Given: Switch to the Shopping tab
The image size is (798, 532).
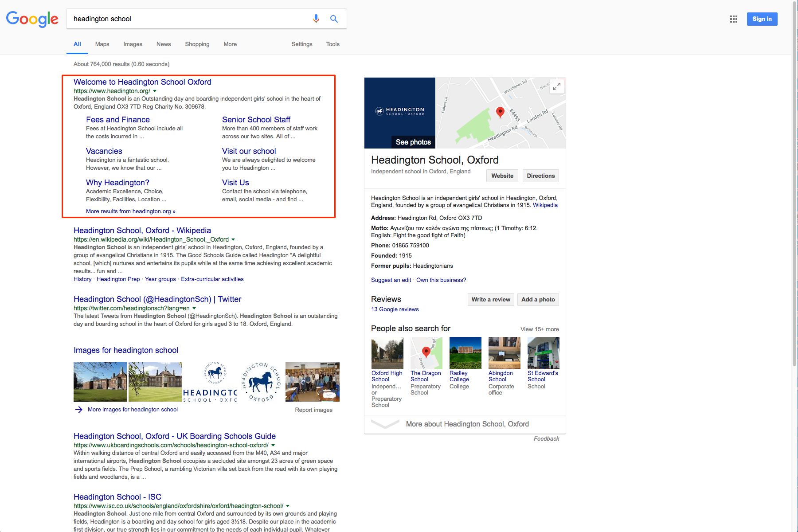Looking at the screenshot, I should click(x=197, y=44).
